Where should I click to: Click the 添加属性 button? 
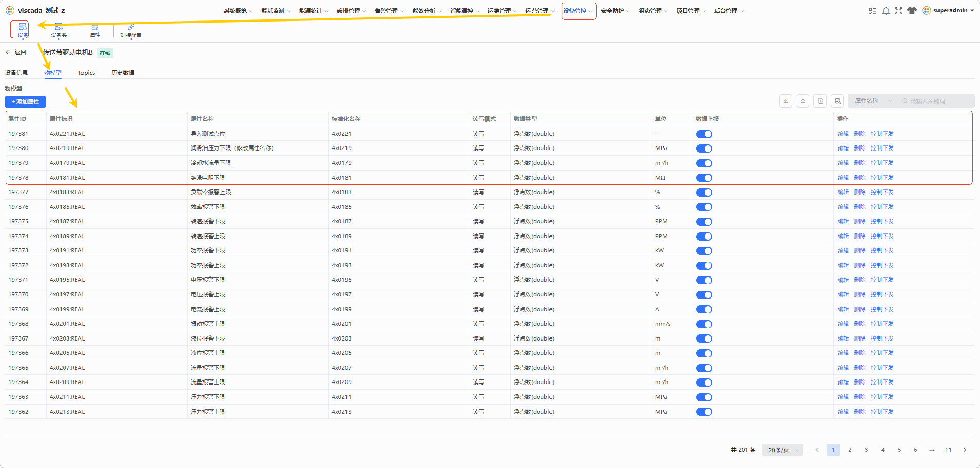pyautogui.click(x=25, y=102)
